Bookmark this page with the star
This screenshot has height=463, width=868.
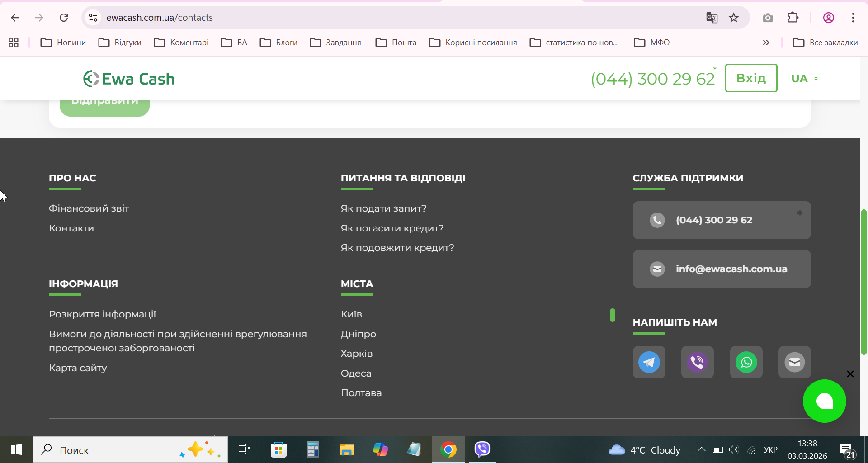(x=734, y=18)
